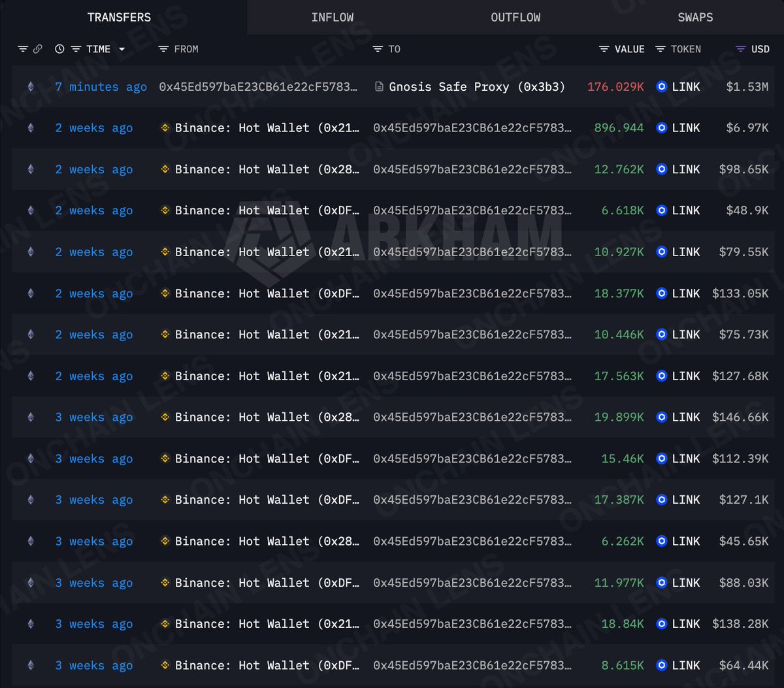Click the Ethereum icon in the 15.46K row

tap(30, 459)
